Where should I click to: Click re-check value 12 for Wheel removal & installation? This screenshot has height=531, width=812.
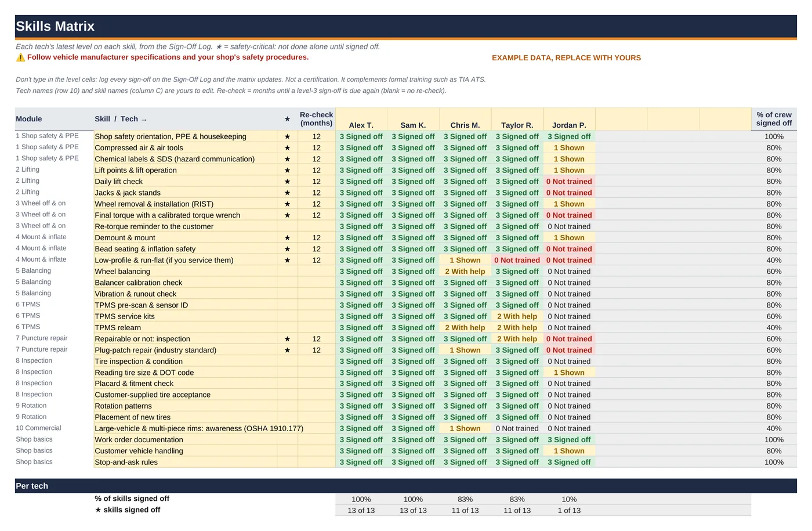[316, 204]
